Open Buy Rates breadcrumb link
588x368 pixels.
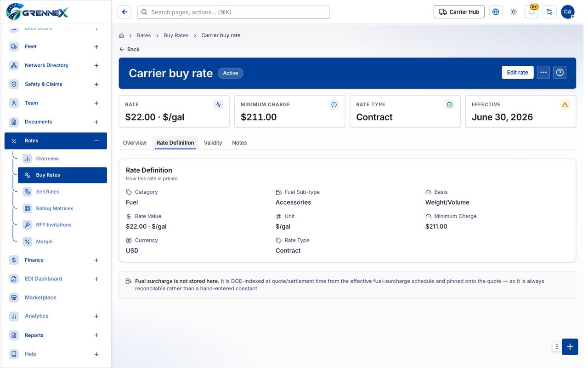[176, 35]
